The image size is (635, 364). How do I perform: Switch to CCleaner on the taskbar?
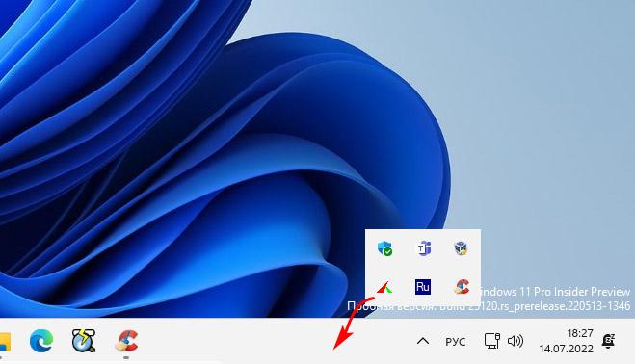(x=127, y=341)
